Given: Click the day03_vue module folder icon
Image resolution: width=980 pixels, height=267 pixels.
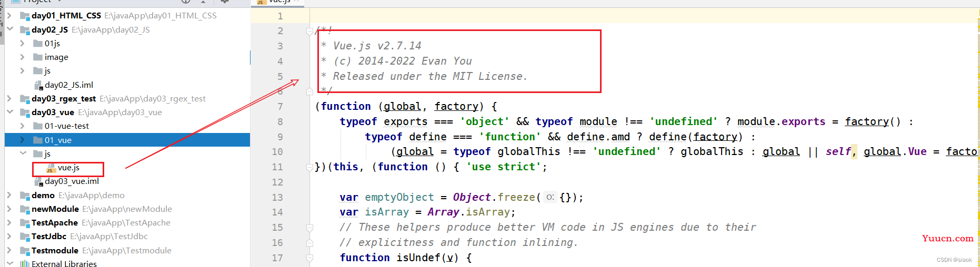Looking at the screenshot, I should point(25,112).
